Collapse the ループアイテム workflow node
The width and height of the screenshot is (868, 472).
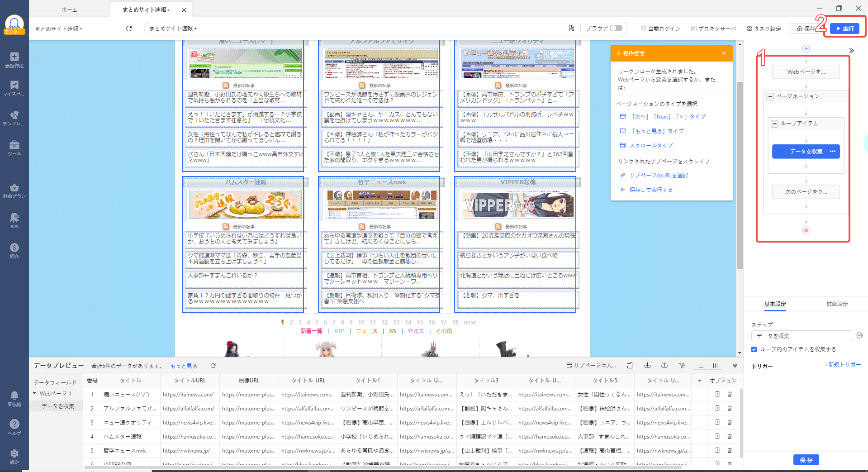[775, 124]
